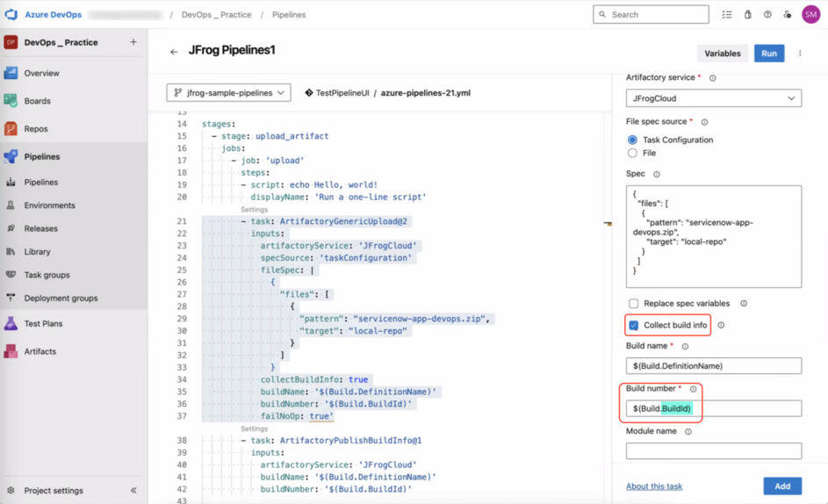Click the Test Plans flask icon
Image resolution: width=828 pixels, height=504 pixels.
pyautogui.click(x=11, y=323)
